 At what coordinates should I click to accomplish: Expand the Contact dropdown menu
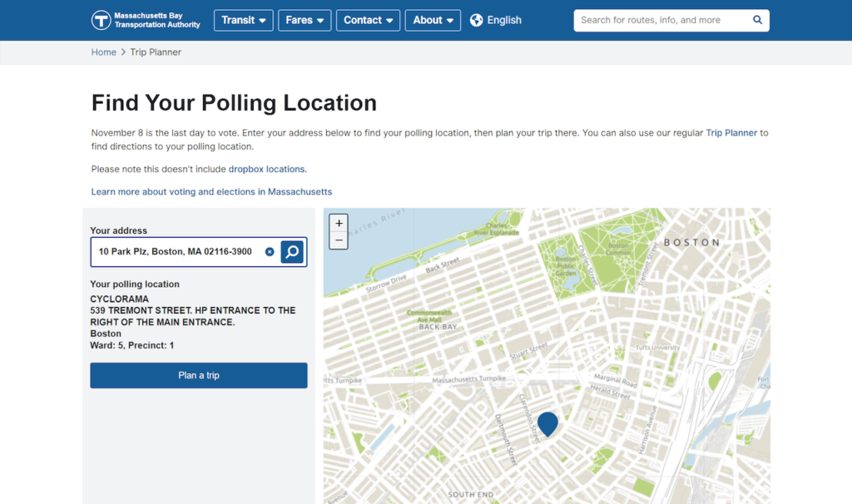(x=368, y=20)
